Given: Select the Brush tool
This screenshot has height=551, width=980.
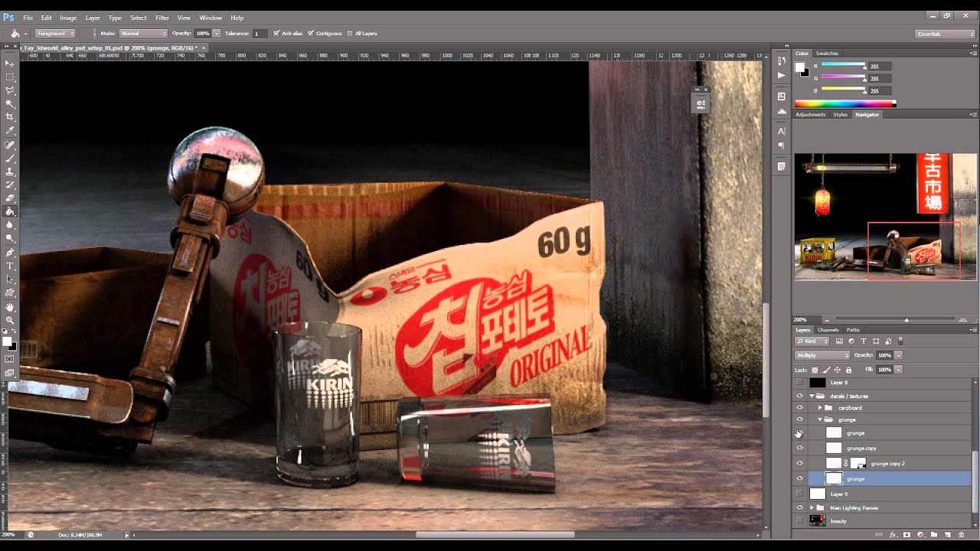Looking at the screenshot, I should (x=10, y=158).
